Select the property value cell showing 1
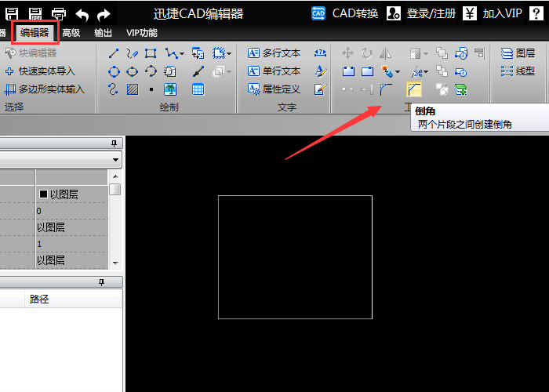The width and height of the screenshot is (549, 392). click(72, 244)
